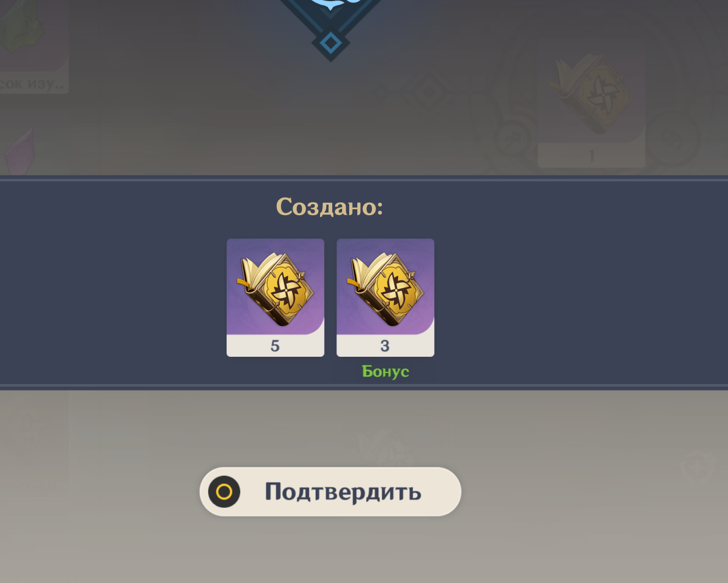
Task: Click the faded round control right of the quantity-1 card
Action: pos(673,140)
